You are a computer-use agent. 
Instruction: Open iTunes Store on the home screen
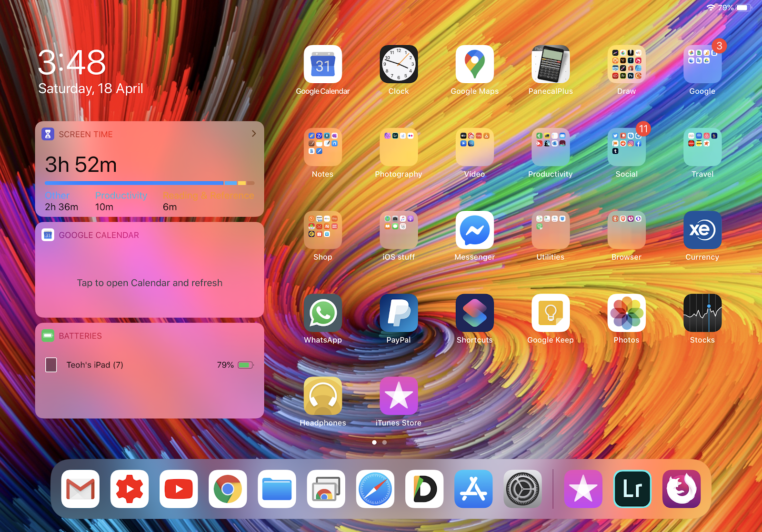[399, 396]
